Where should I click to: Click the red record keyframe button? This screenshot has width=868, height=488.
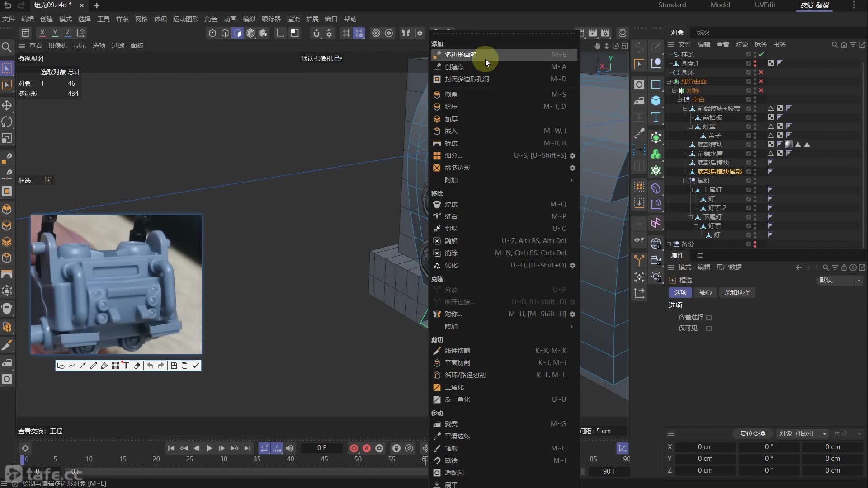(354, 448)
